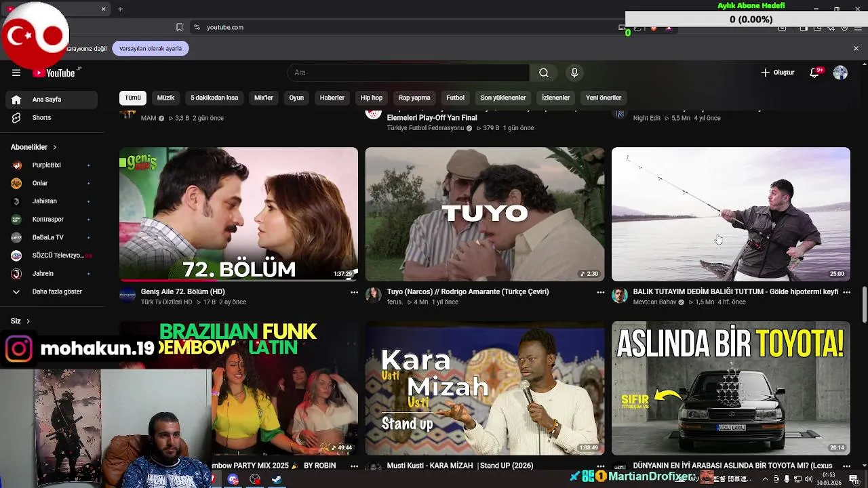Viewport: 868px width, 488px height.
Task: Start voice search with the microphone icon
Action: (x=574, y=73)
